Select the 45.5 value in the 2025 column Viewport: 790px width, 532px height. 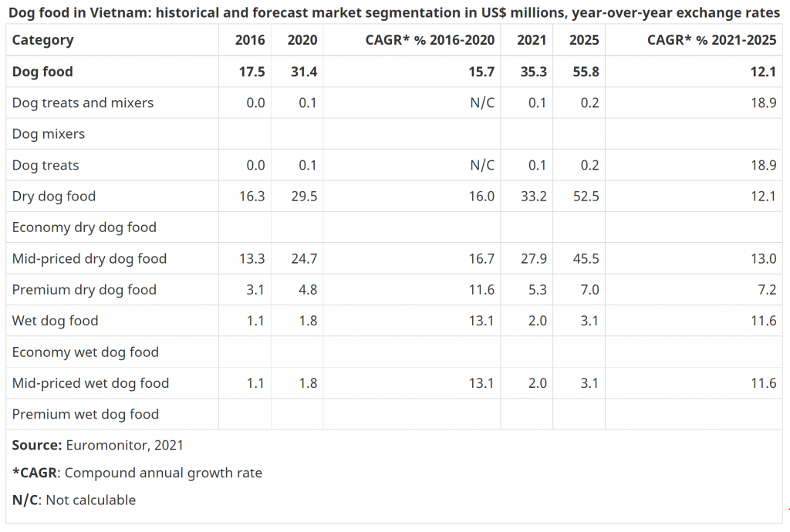click(584, 258)
